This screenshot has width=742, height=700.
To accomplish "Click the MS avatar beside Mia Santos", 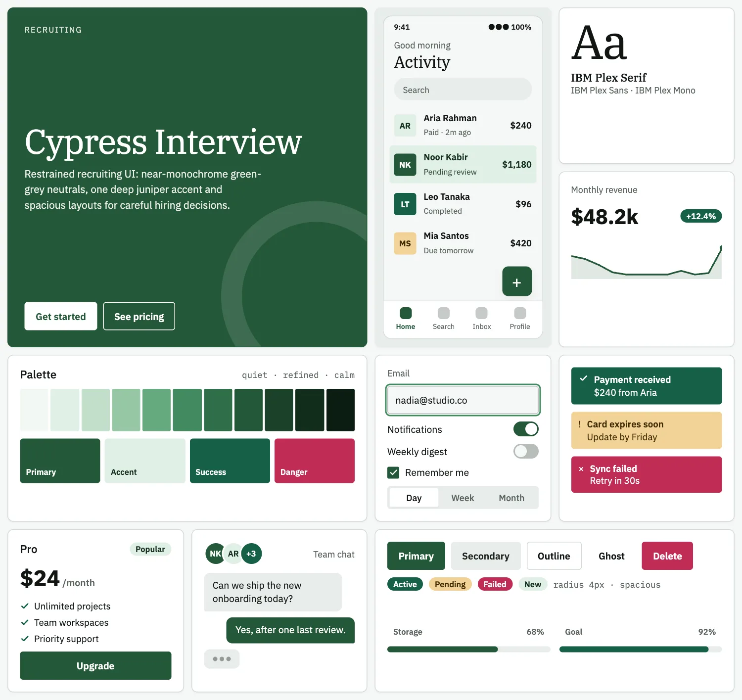I will click(405, 243).
